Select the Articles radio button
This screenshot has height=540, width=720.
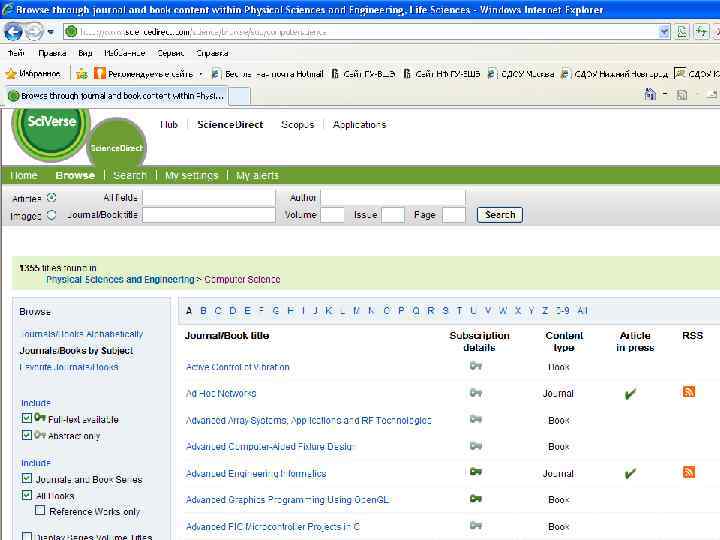click(52, 198)
